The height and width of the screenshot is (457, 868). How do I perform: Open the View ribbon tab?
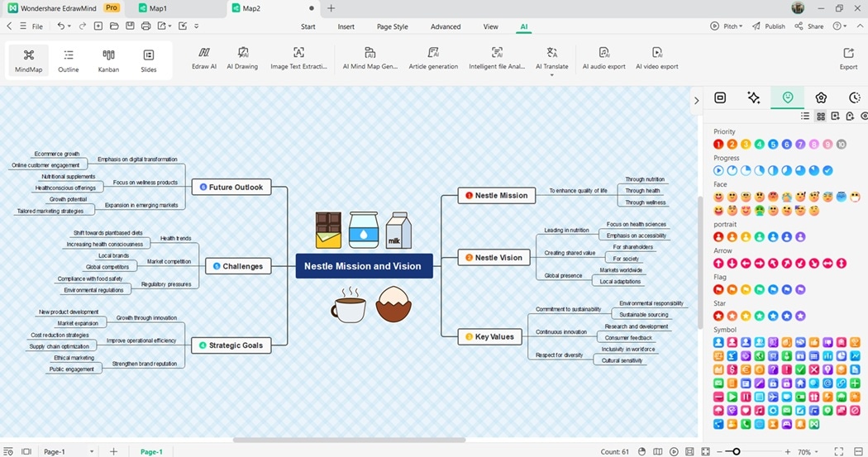(490, 26)
